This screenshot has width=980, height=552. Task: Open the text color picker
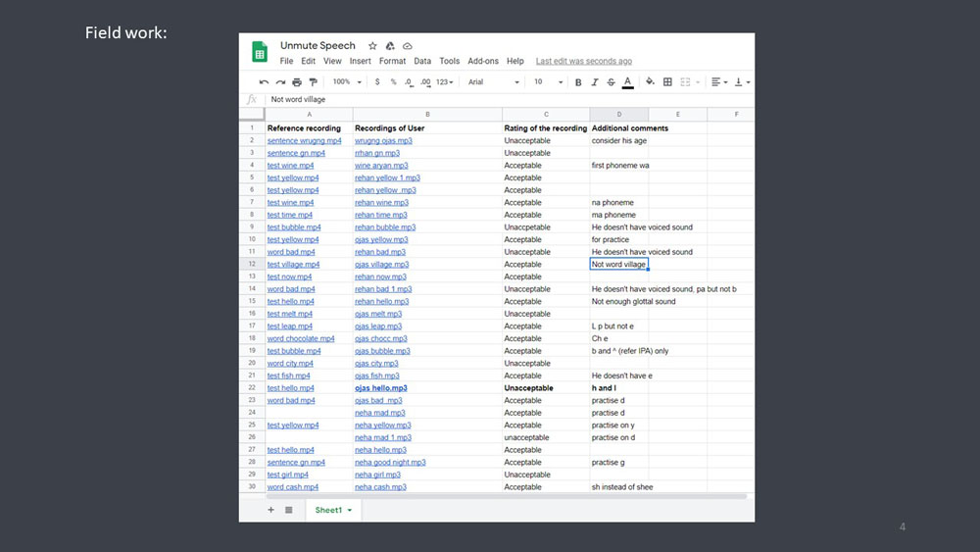(627, 82)
